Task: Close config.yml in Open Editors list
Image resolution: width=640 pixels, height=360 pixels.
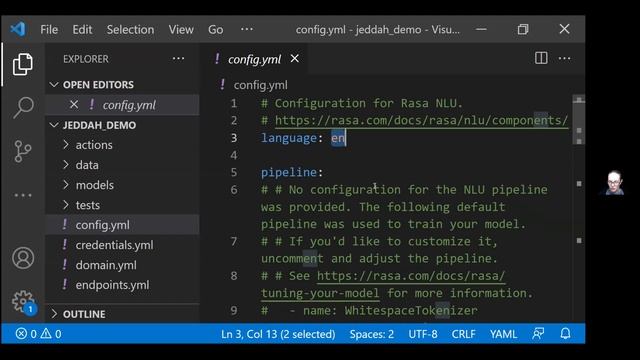Action: tap(74, 104)
